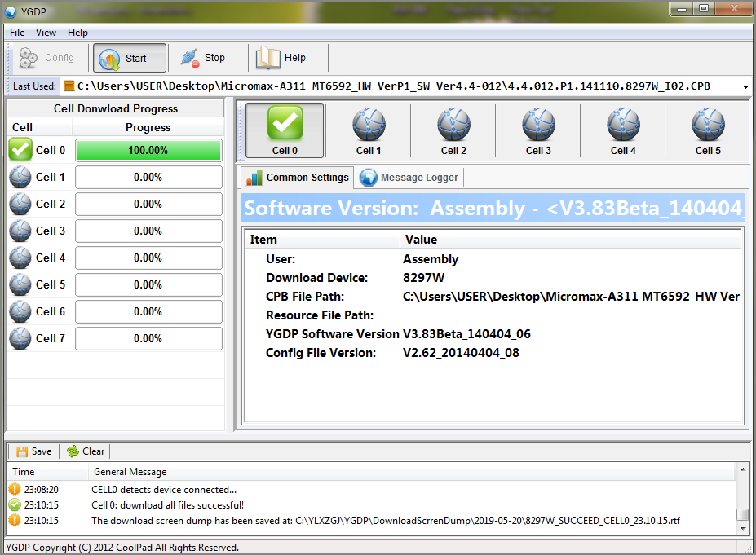Click the Value column header
The width and height of the screenshot is (756, 555).
(570, 240)
